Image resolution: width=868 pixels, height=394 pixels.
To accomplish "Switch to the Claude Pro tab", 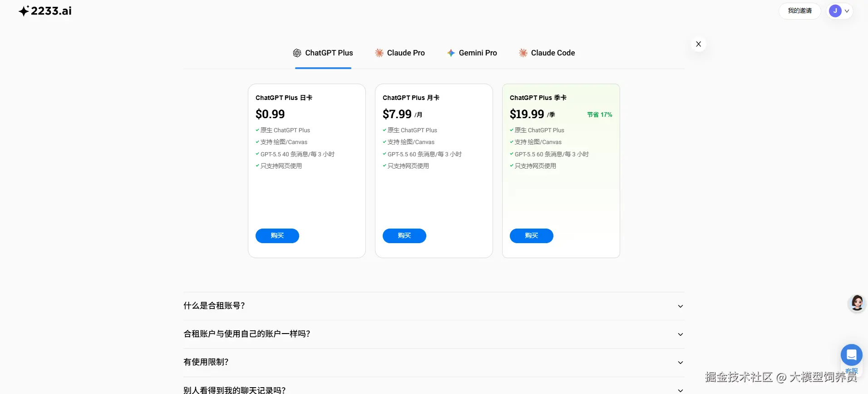I will click(x=400, y=53).
